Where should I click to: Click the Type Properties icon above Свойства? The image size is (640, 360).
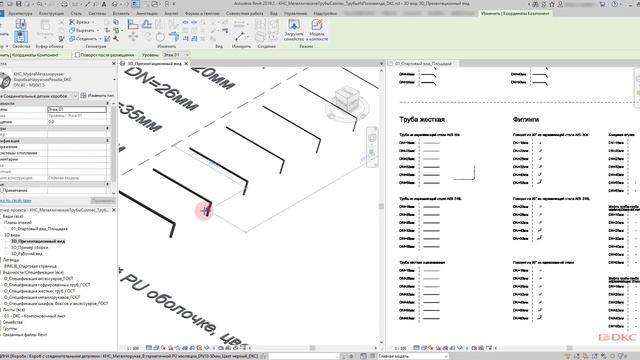(21, 24)
